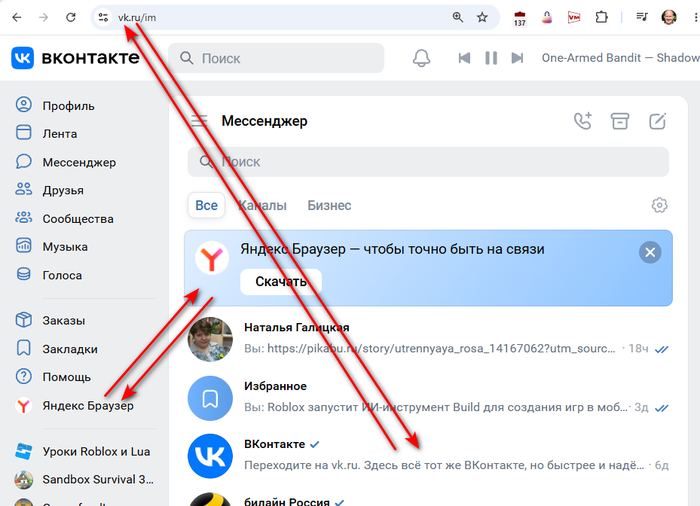Open the extension showing badge 137
Screen dimensions: 700x506
(520, 18)
